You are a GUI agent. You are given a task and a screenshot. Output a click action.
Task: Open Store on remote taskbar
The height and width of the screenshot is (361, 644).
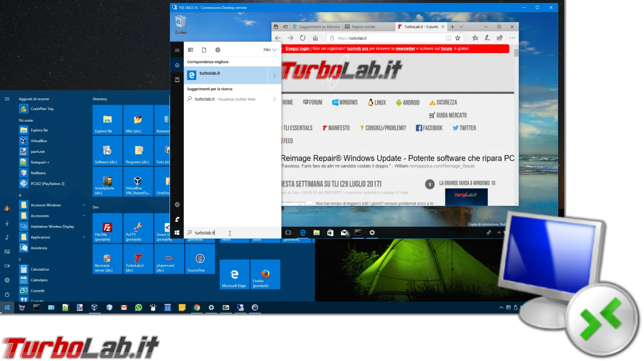(x=330, y=233)
